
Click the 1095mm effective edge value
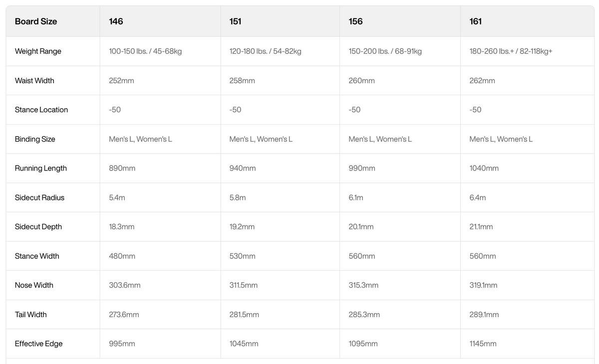tap(363, 344)
